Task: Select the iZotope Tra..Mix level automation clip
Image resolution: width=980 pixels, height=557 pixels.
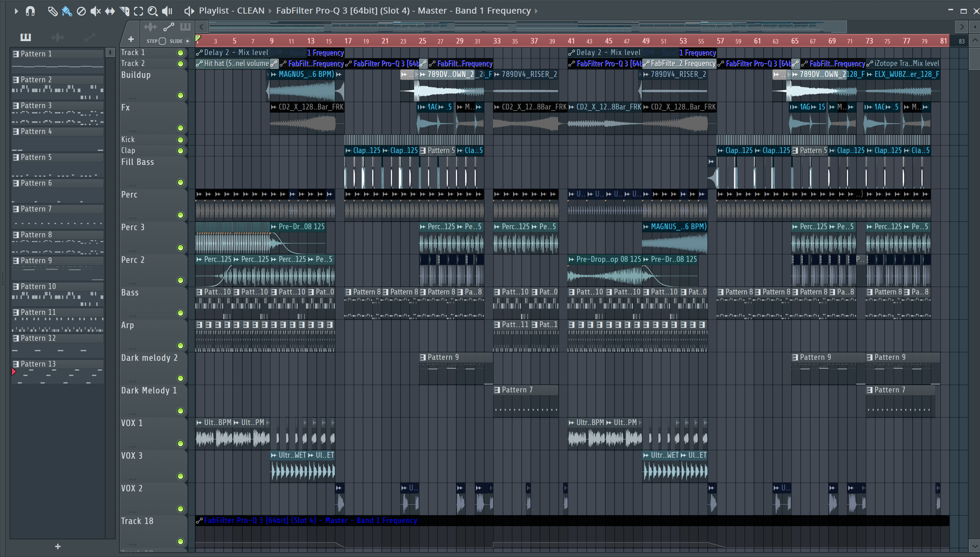Action: [x=903, y=64]
